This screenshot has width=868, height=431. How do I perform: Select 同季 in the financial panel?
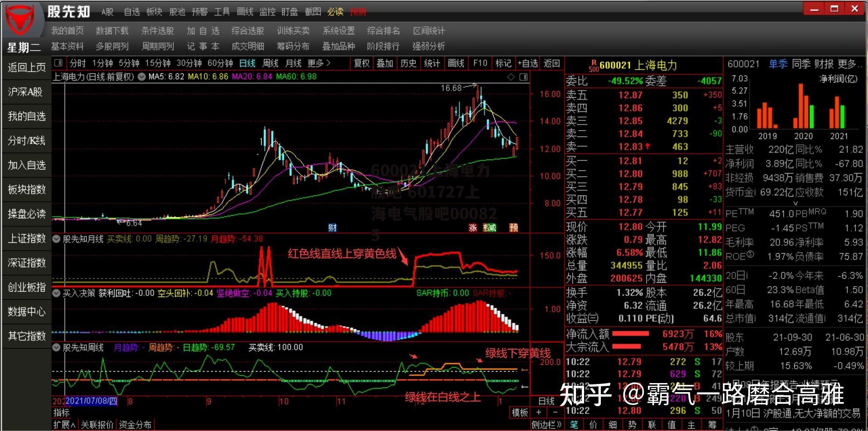(x=801, y=64)
